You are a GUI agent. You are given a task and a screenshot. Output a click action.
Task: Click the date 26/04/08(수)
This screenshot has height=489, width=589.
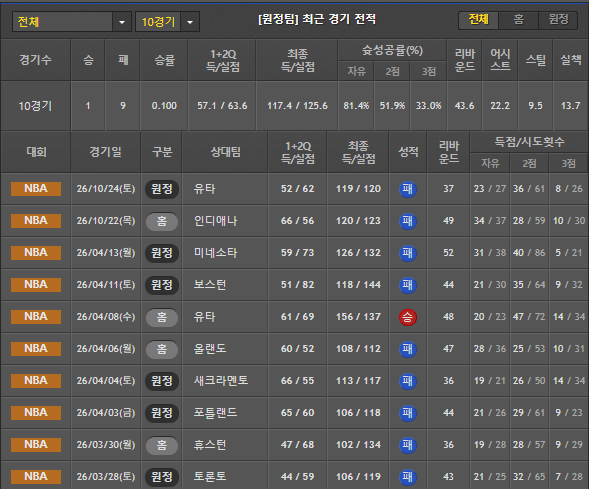[106, 317]
